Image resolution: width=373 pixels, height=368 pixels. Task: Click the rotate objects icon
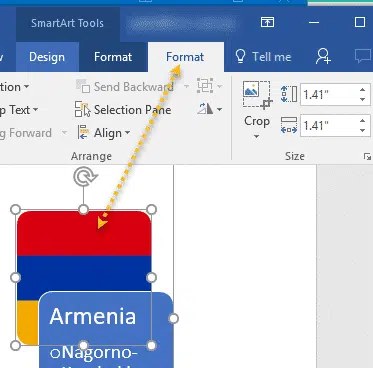pos(205,109)
